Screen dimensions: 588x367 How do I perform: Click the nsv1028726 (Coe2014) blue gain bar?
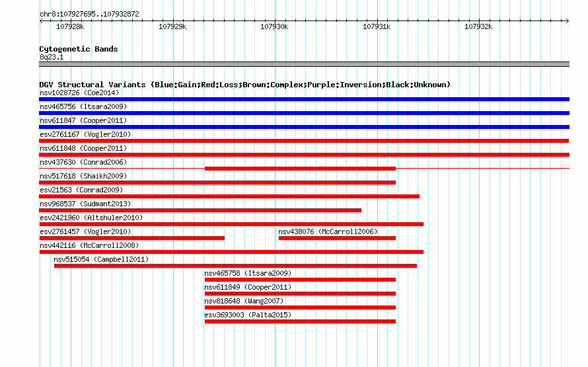(x=304, y=99)
